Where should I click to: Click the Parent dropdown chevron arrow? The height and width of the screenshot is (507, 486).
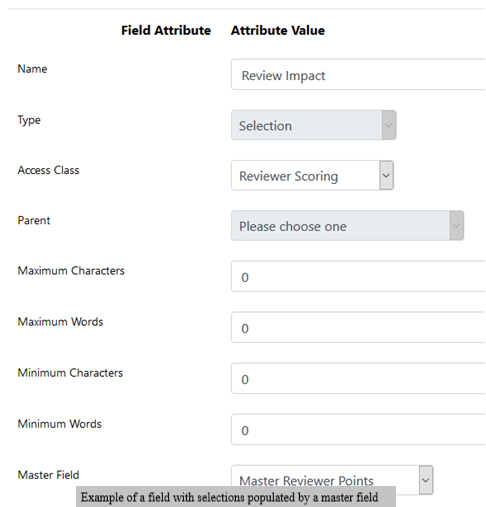[456, 226]
